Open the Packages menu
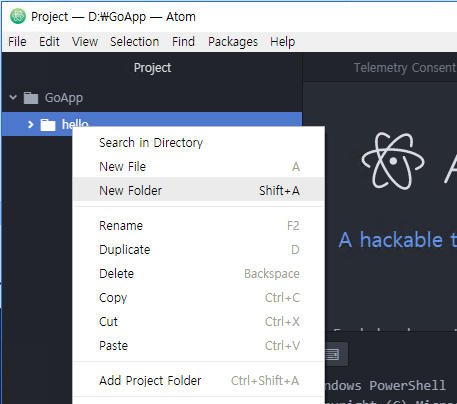457x404 pixels. [x=233, y=42]
